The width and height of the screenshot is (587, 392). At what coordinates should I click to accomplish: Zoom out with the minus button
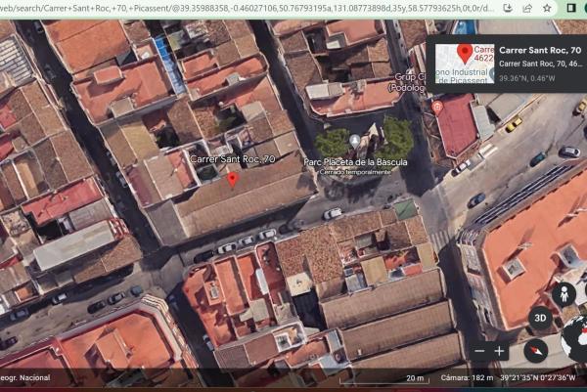pos(478,351)
